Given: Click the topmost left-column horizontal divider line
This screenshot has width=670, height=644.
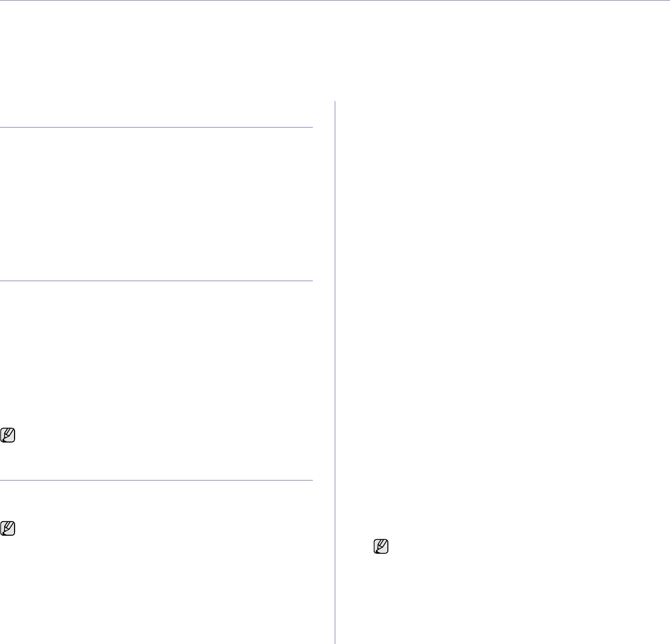Looking at the screenshot, I should point(156,127).
